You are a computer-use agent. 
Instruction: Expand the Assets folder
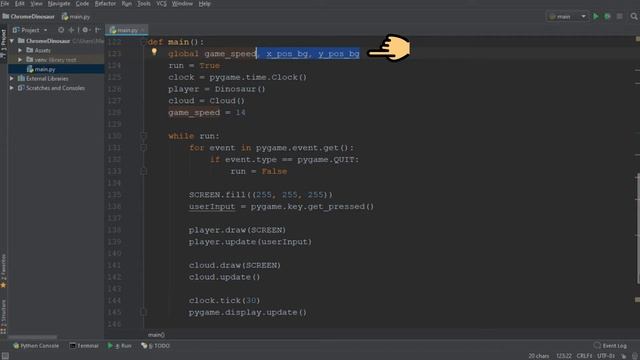tap(20, 50)
